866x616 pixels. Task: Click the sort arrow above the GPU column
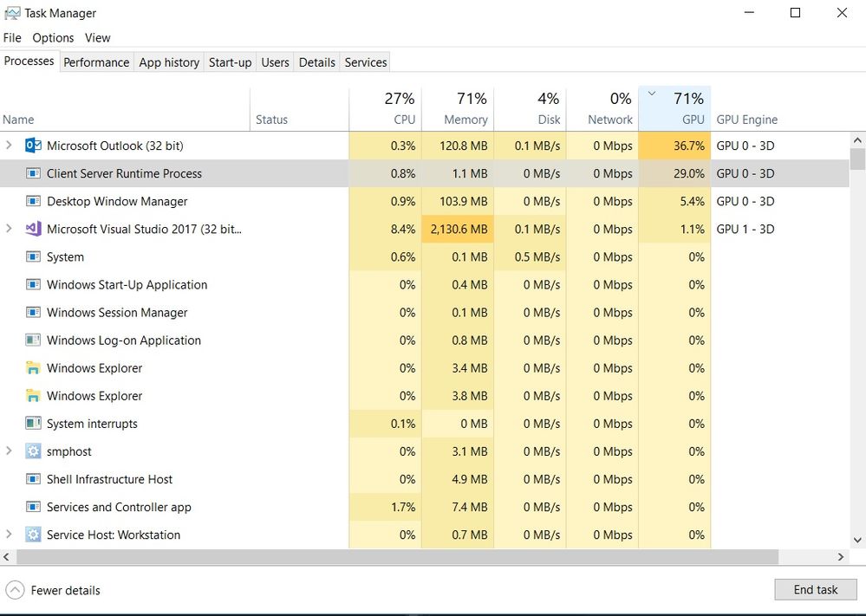tap(652, 94)
